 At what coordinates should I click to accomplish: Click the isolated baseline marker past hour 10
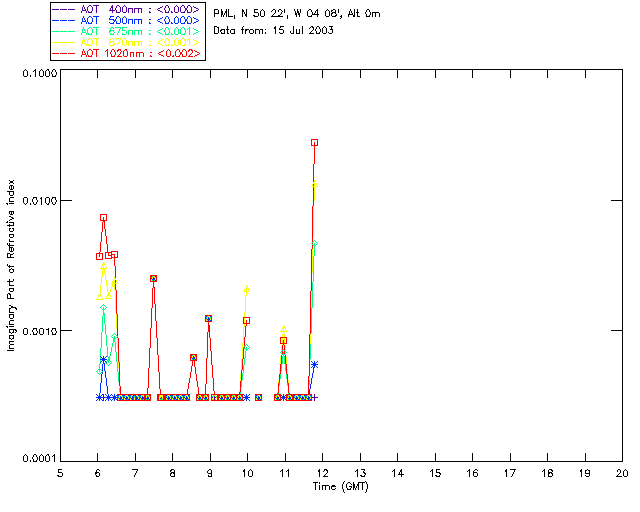tap(258, 397)
